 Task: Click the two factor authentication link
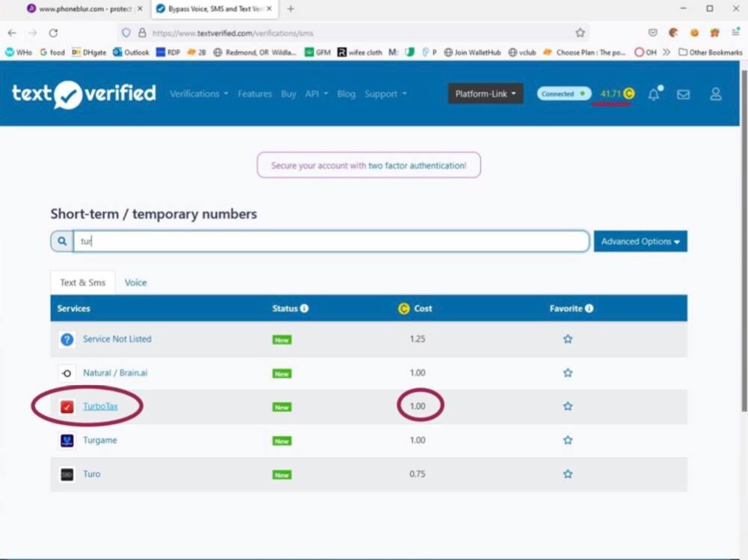coord(418,165)
